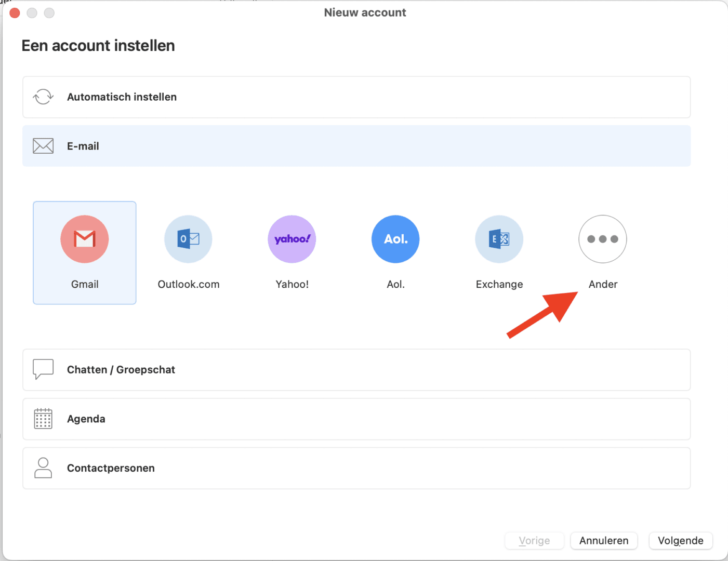The image size is (728, 561).
Task: Click the Contactpersonen person icon
Action: (43, 468)
